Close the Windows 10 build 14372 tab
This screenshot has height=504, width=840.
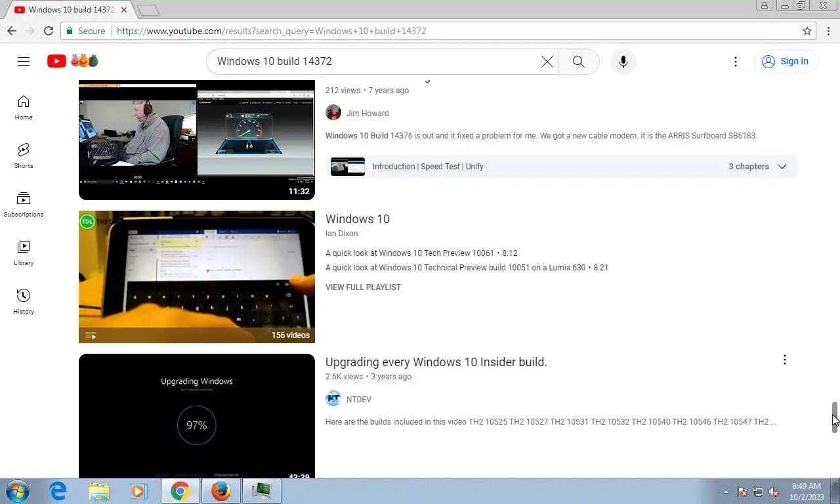pyautogui.click(x=124, y=10)
